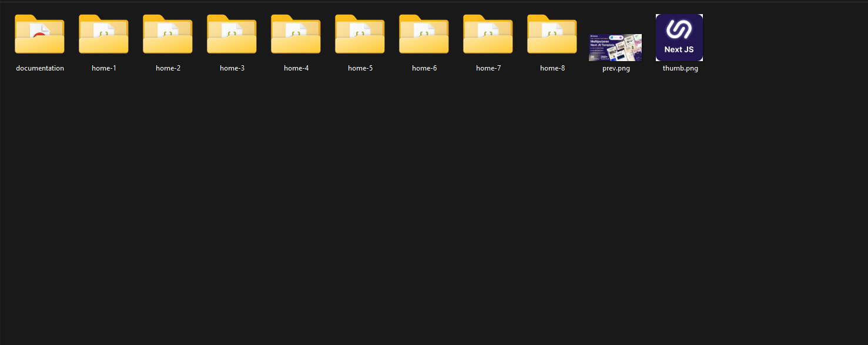Select the thumb.png Next JS thumbnail
Viewport: 868px width, 345px height.
click(679, 38)
